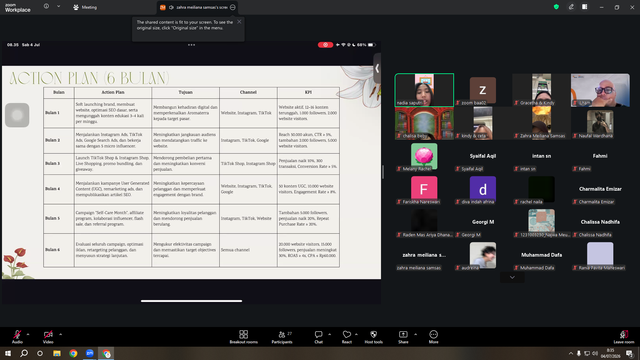Click the Leave room button

[624, 337]
